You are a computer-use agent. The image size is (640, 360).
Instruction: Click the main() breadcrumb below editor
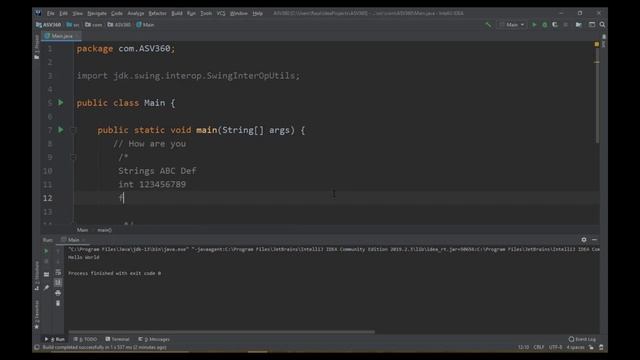[x=104, y=230]
